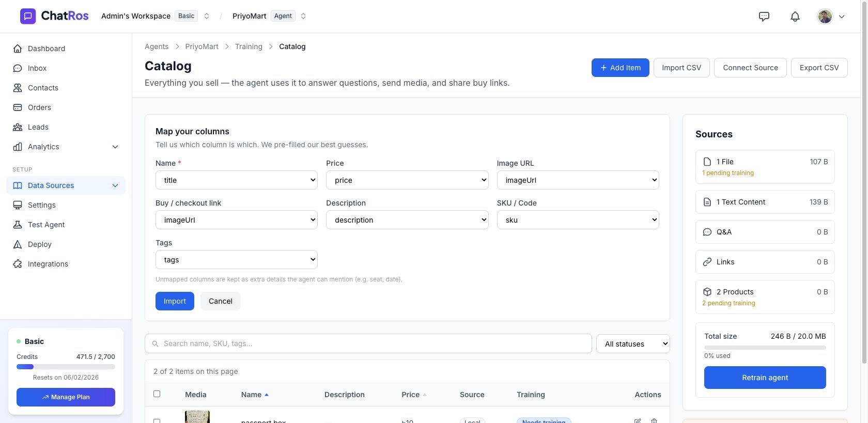Click the Integrations puzzle icon
Image resolution: width=868 pixels, height=423 pixels.
pos(18,264)
